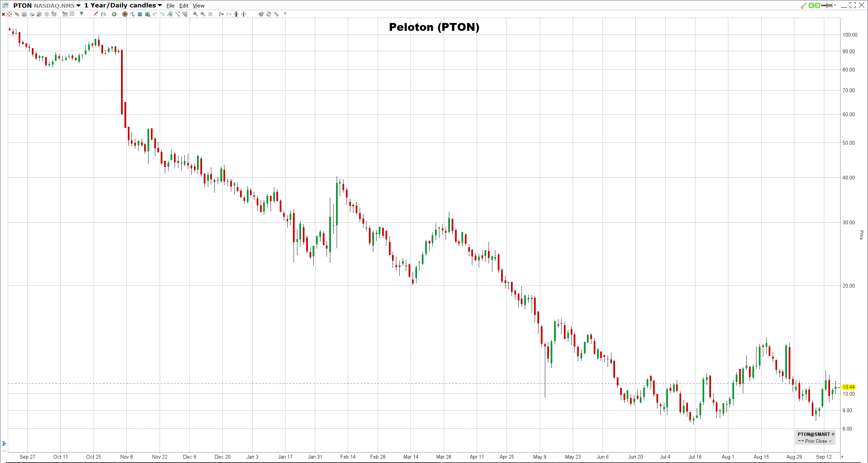Click the blue arrow icon at bottom-left

[x=4, y=443]
